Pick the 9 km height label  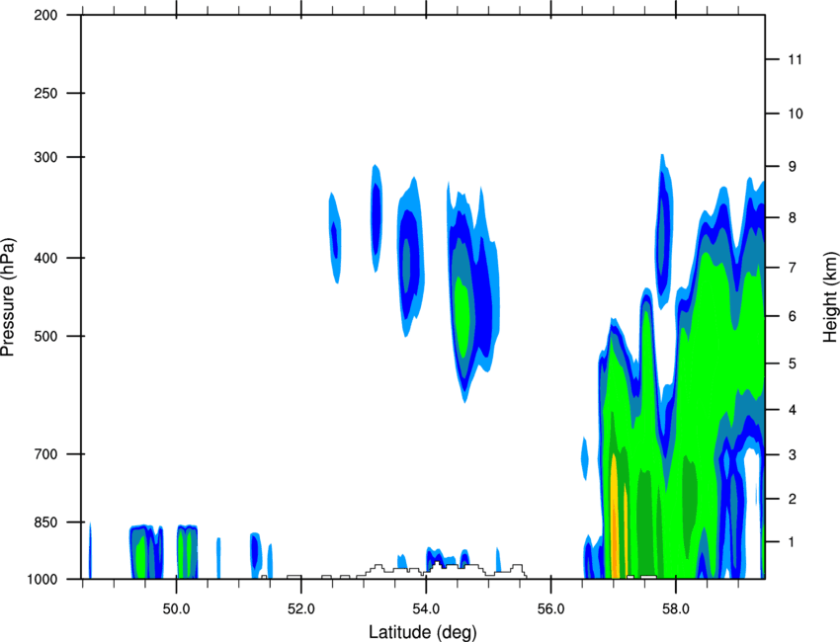(x=793, y=167)
